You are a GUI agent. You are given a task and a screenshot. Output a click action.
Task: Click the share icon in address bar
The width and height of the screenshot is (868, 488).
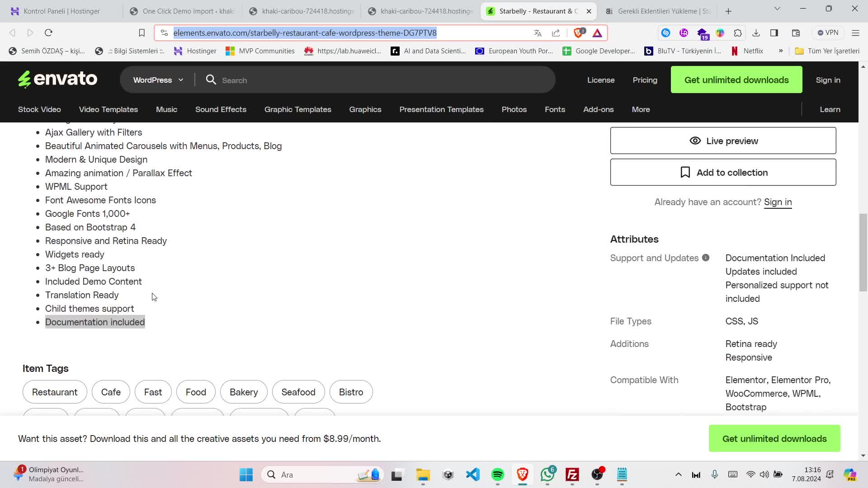(556, 33)
